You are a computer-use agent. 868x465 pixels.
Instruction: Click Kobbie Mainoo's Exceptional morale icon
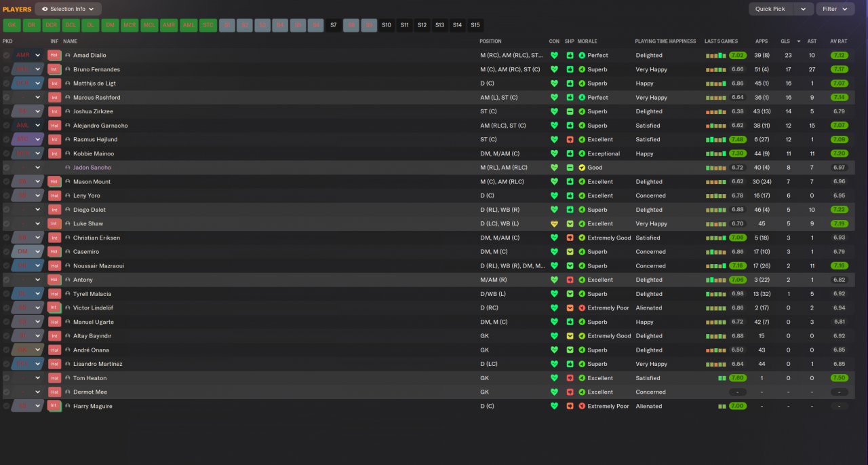pyautogui.click(x=582, y=153)
